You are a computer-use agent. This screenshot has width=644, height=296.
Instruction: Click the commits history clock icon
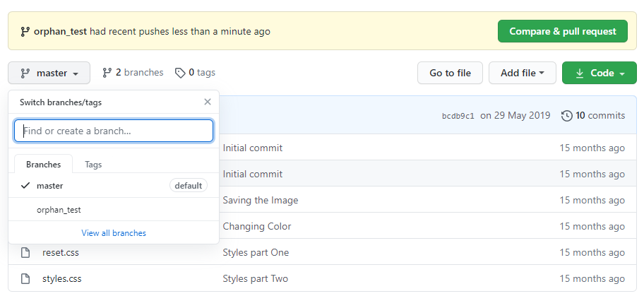566,116
